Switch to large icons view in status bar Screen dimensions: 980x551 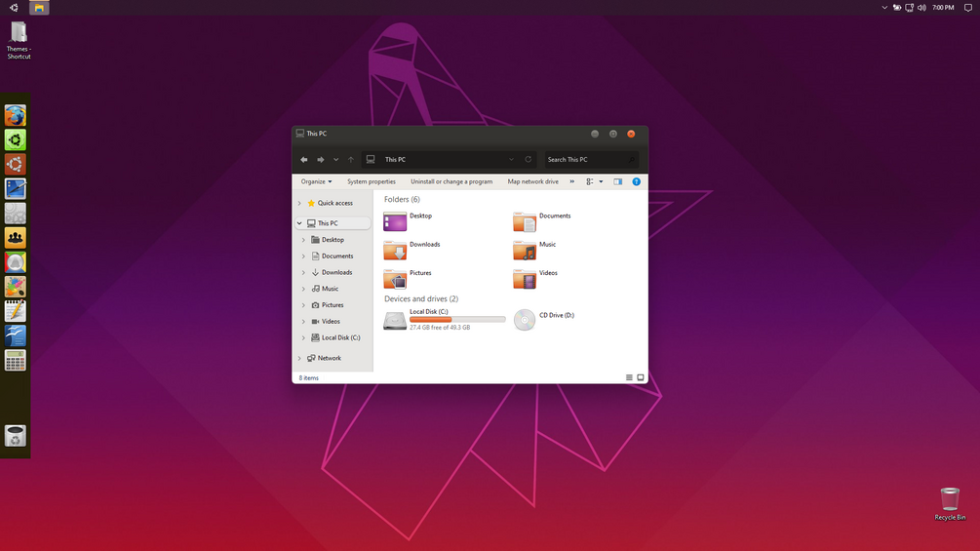pos(641,377)
